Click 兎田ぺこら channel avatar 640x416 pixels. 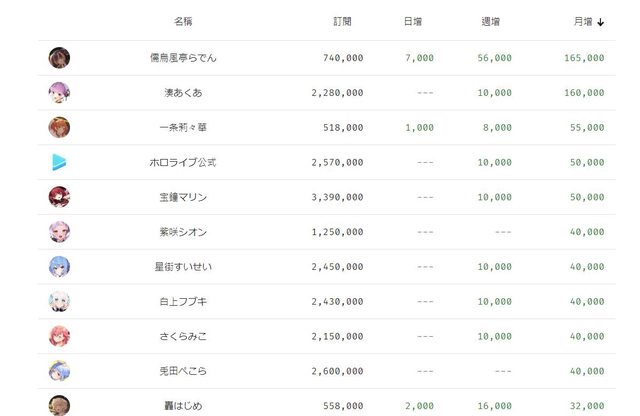click(x=59, y=371)
